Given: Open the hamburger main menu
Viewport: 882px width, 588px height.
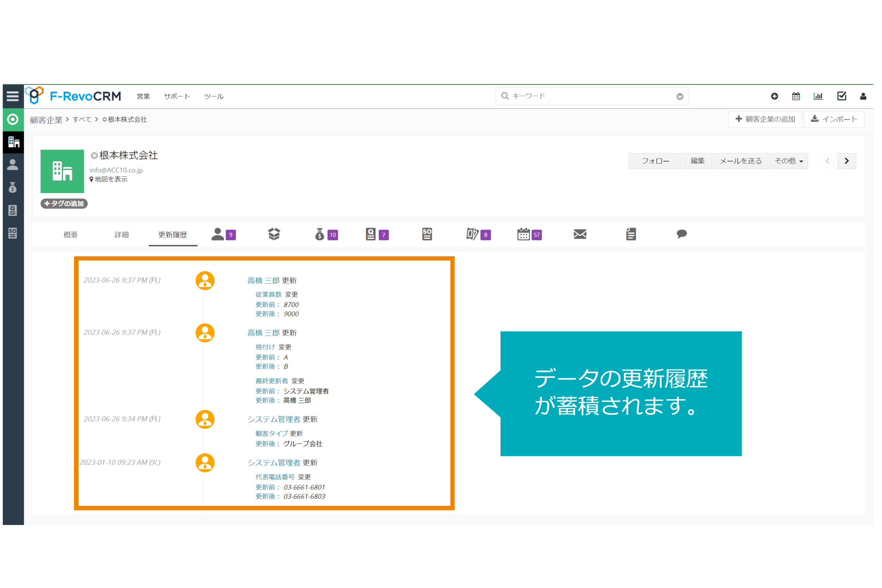Looking at the screenshot, I should (13, 97).
